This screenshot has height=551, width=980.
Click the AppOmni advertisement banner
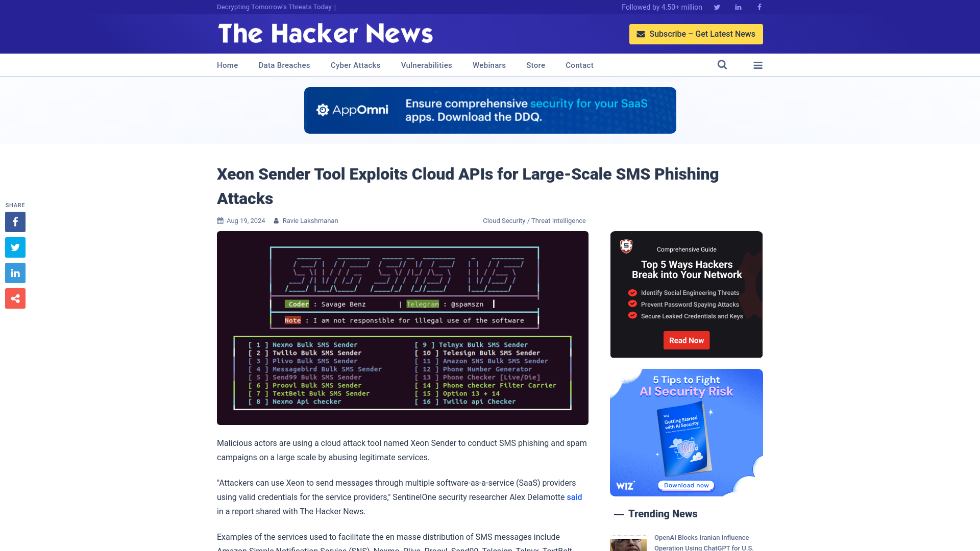pos(490,110)
